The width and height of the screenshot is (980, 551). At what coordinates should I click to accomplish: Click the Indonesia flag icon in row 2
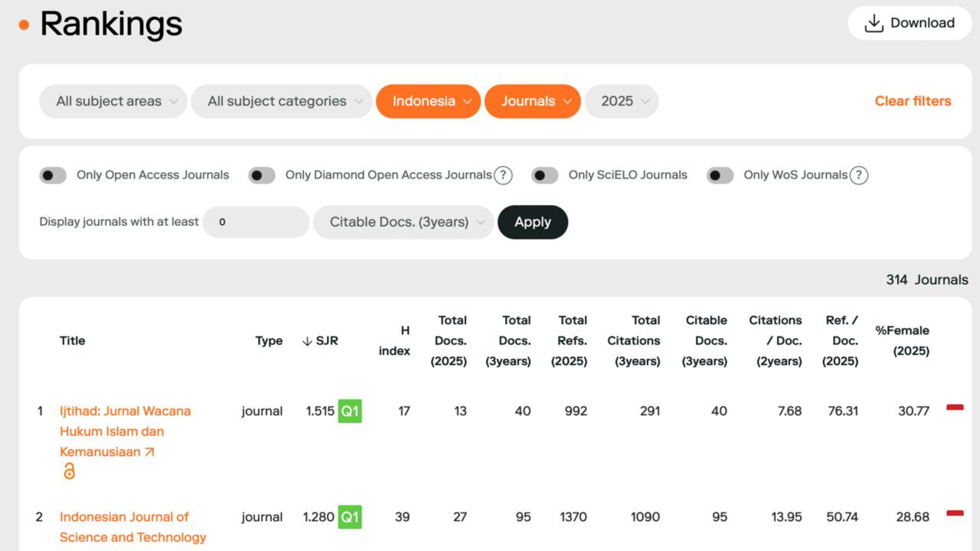[955, 513]
